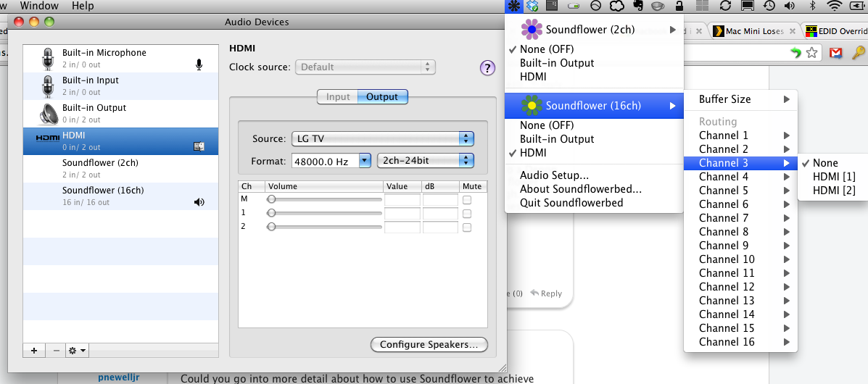Expand the Buffer Size submenu
This screenshot has width=868, height=384.
pos(740,99)
